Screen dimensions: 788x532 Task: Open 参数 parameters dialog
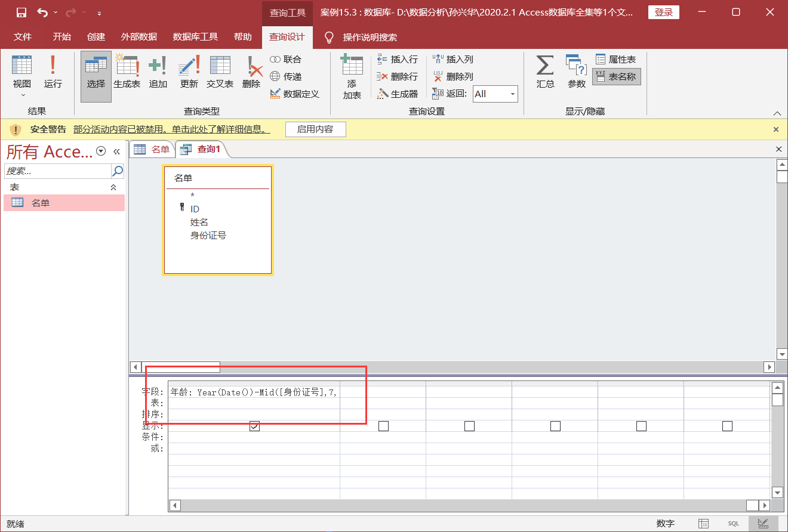pyautogui.click(x=576, y=72)
